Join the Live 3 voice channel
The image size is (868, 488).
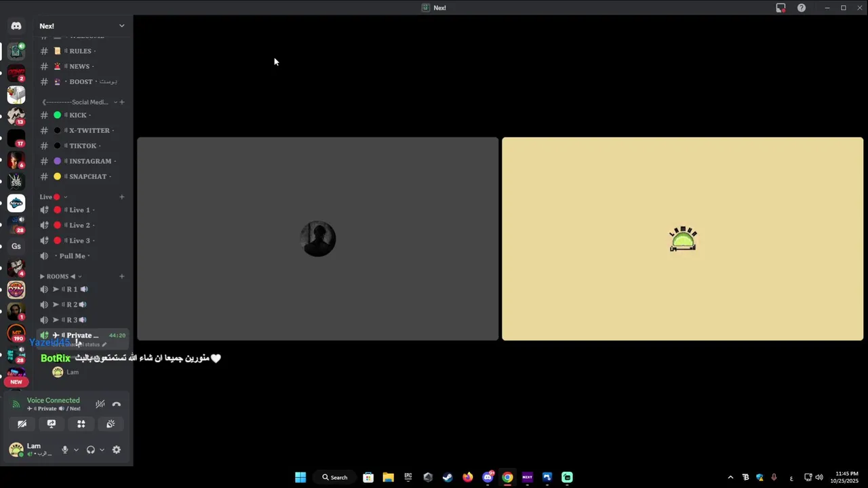tap(83, 241)
